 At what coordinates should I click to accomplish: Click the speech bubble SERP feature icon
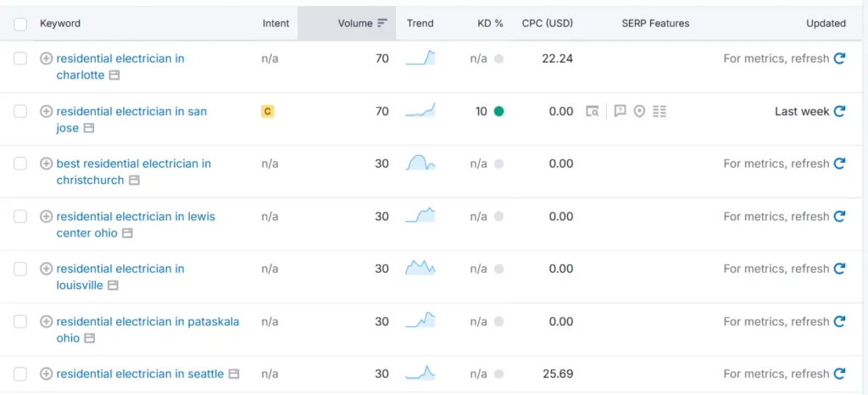tap(620, 111)
